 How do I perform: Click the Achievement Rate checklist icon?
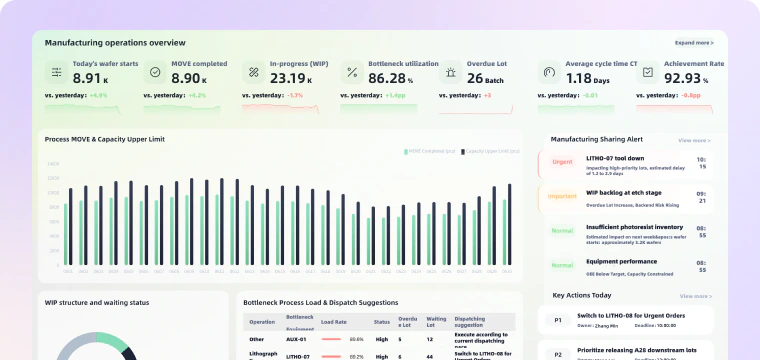[648, 72]
